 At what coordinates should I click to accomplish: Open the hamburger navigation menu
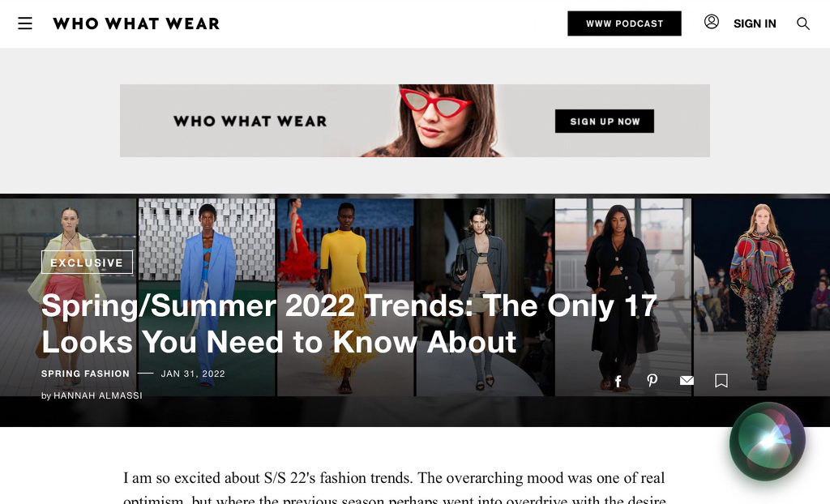point(25,23)
